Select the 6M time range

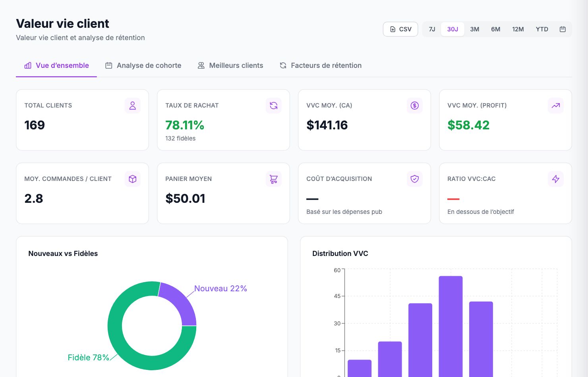tap(495, 29)
